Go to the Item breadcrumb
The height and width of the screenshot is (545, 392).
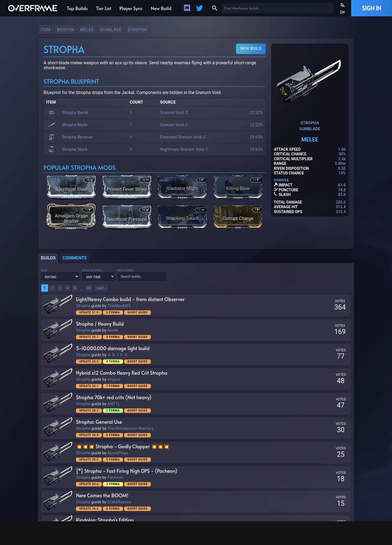45,30
